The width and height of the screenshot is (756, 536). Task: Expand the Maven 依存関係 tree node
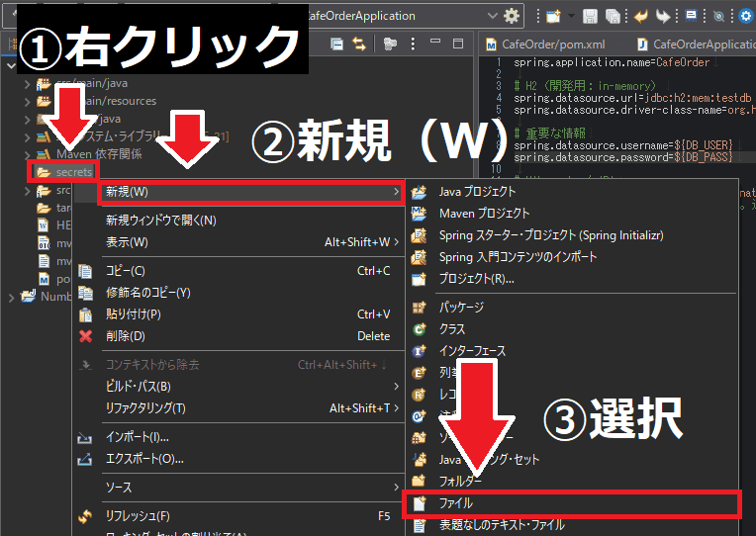pyautogui.click(x=28, y=154)
